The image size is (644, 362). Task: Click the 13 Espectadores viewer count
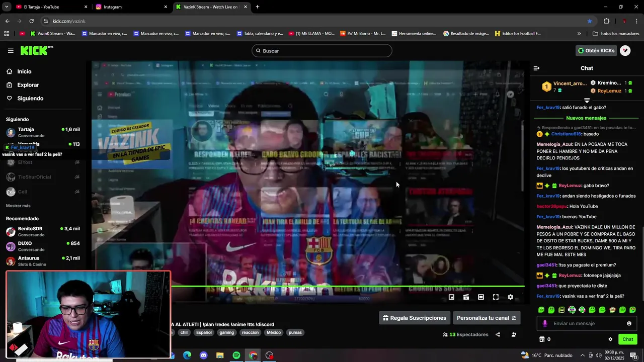(x=465, y=334)
